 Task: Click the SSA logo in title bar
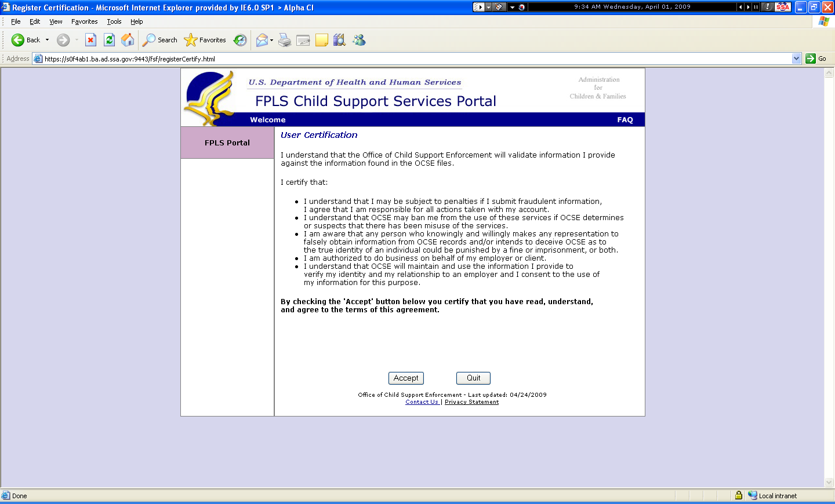coord(783,7)
